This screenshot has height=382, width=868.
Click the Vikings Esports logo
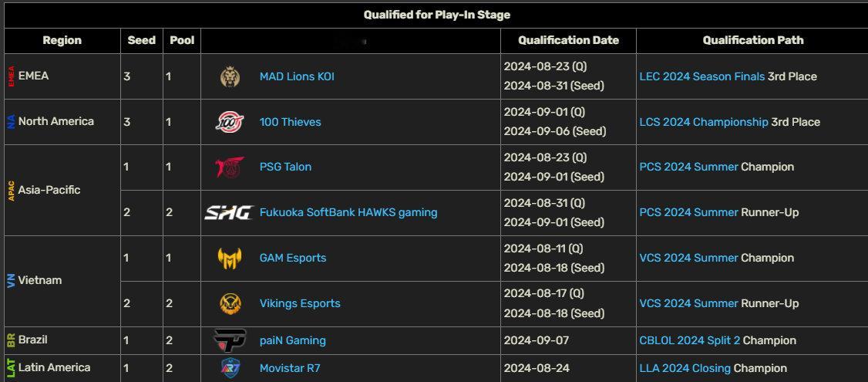pyautogui.click(x=230, y=303)
